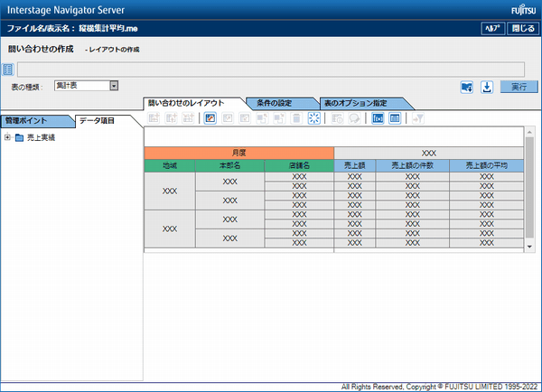Select the 売上額の平均 column header
This screenshot has height=392, width=542.
point(487,165)
